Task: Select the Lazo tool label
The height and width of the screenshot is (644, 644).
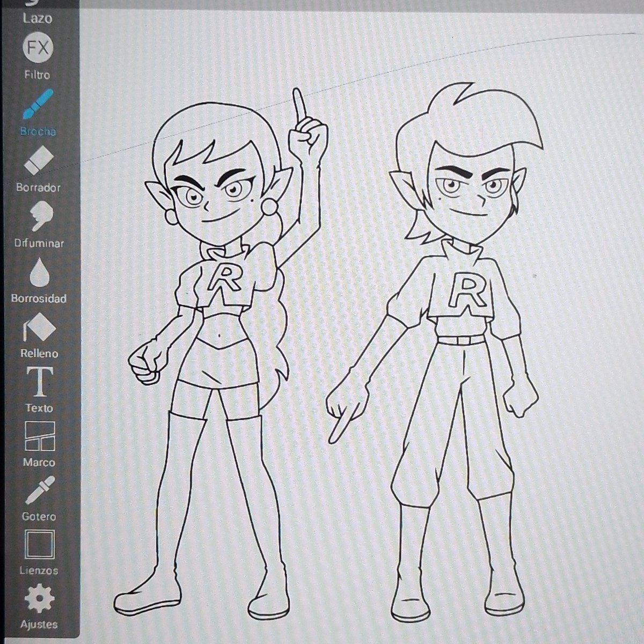Action: click(38, 18)
